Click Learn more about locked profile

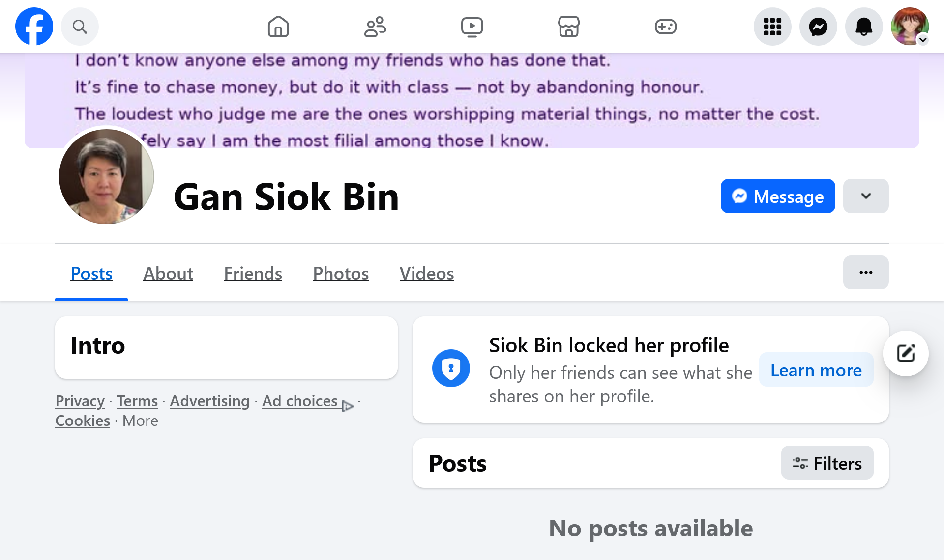click(x=816, y=370)
